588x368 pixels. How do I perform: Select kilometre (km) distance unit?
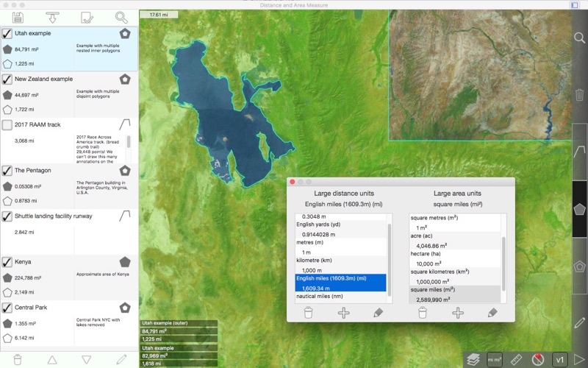click(x=340, y=266)
